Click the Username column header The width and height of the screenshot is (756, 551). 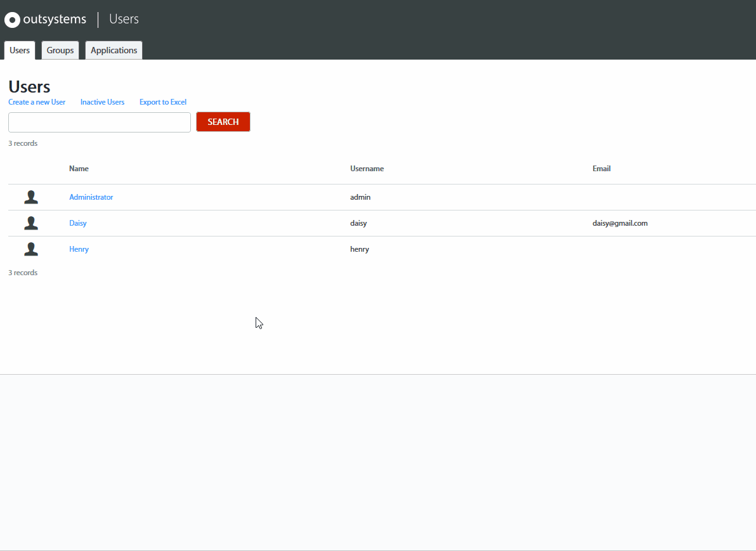point(367,168)
